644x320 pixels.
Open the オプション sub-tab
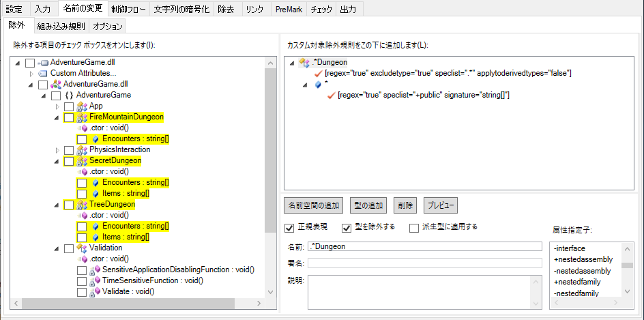coord(108,27)
